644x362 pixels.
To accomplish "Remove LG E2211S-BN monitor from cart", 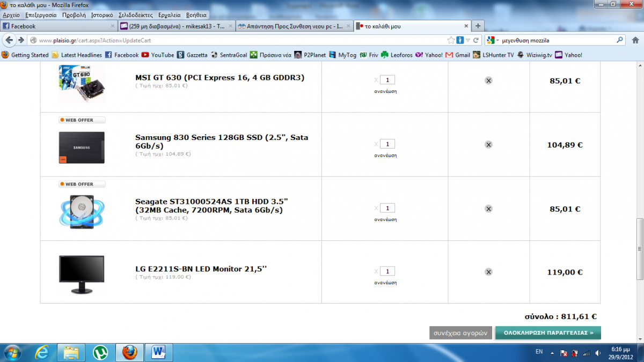I will point(488,272).
